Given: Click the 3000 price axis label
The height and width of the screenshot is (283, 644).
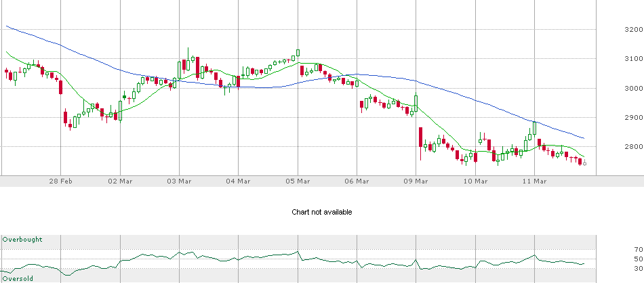Looking at the screenshot, I should tap(633, 88).
